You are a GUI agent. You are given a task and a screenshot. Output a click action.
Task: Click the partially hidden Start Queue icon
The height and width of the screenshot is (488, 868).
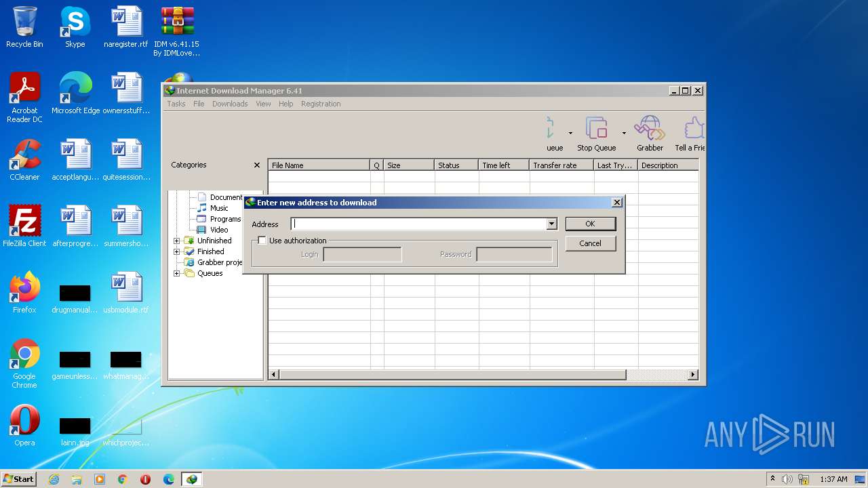(550, 128)
